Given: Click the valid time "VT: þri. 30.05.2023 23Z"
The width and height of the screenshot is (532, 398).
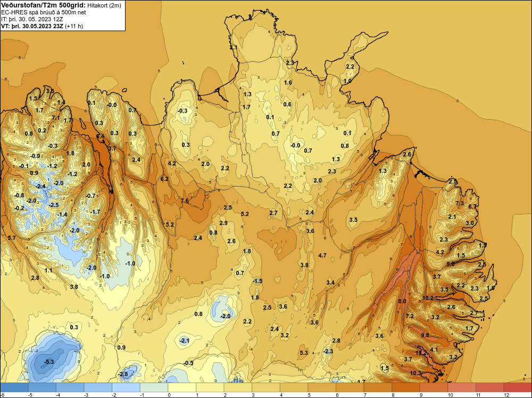Looking at the screenshot, I should coord(32,26).
